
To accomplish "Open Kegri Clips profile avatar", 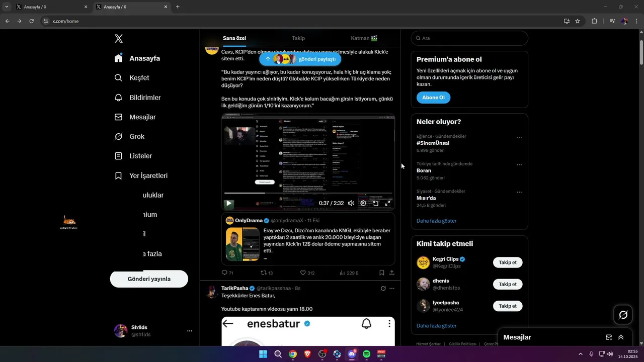I will pos(423,262).
